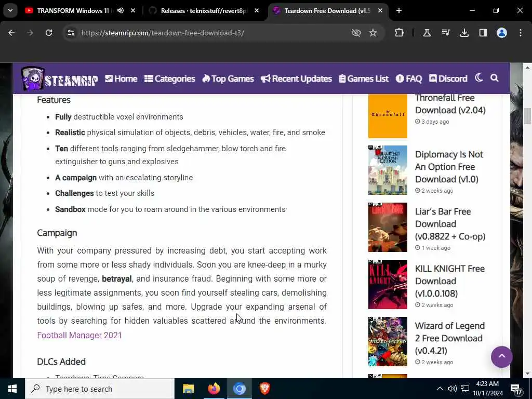Open Chrome Labs flask icon
The height and width of the screenshot is (399, 532).
(x=427, y=33)
